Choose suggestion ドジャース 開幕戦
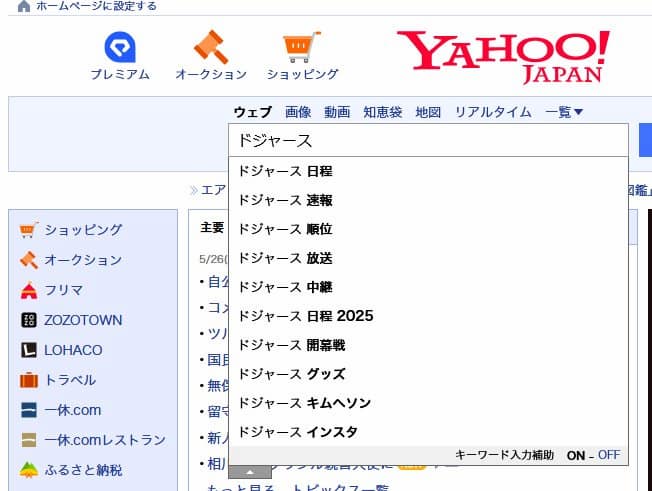 pyautogui.click(x=428, y=345)
